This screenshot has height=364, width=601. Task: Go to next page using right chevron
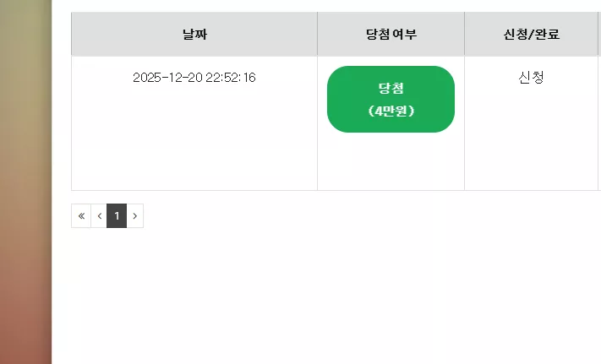click(135, 216)
